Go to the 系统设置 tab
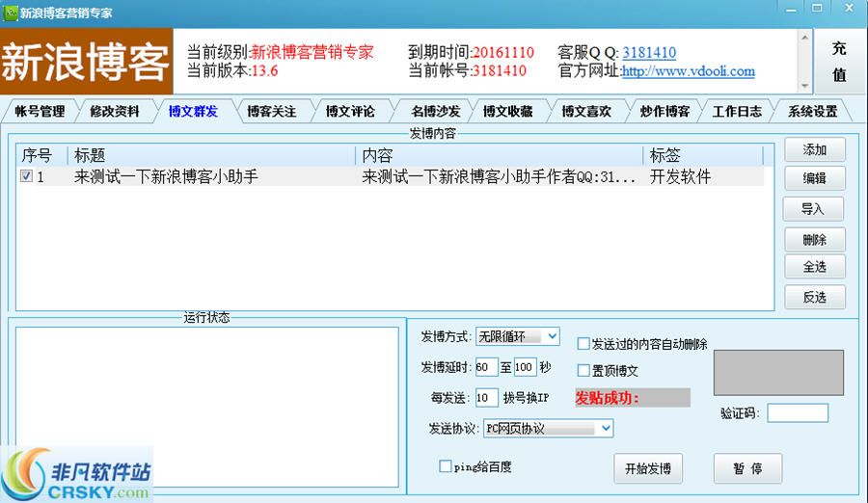The height and width of the screenshot is (503, 868). [x=813, y=111]
